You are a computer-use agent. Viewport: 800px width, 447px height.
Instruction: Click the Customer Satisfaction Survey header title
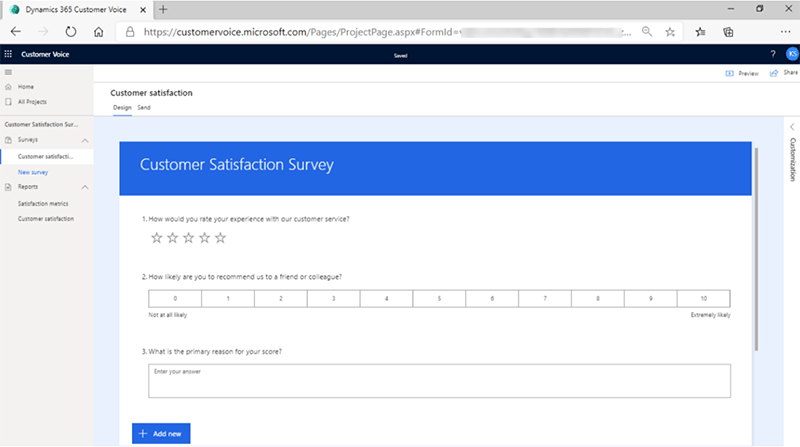(x=237, y=165)
